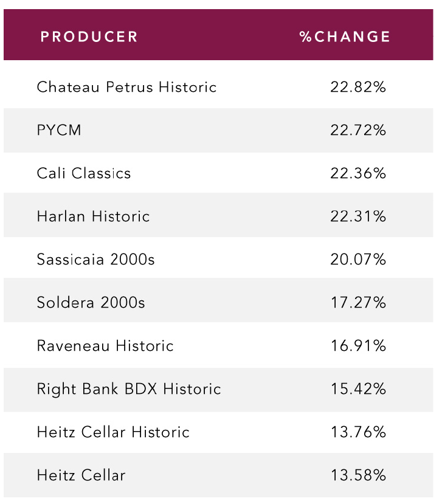Click the 13.58% change value

coord(358,475)
